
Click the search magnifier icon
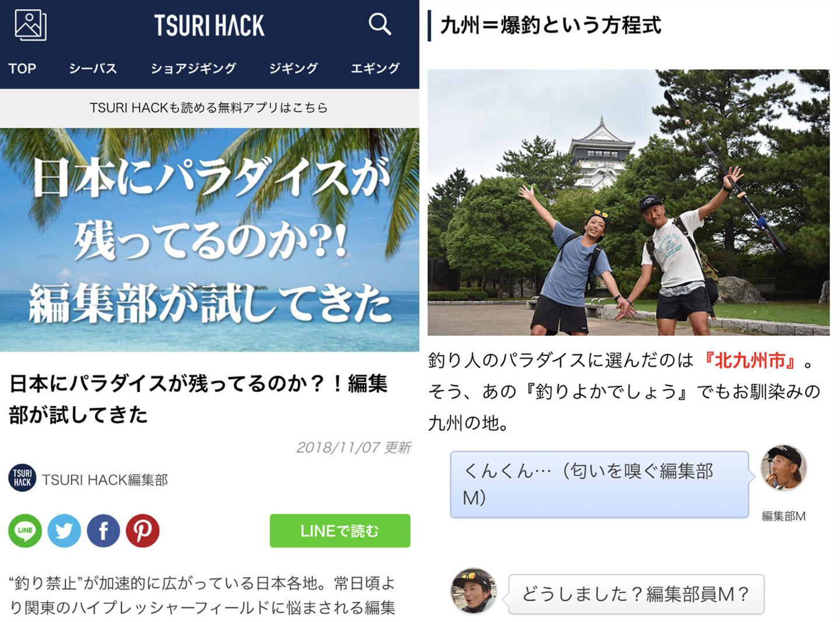(x=380, y=24)
